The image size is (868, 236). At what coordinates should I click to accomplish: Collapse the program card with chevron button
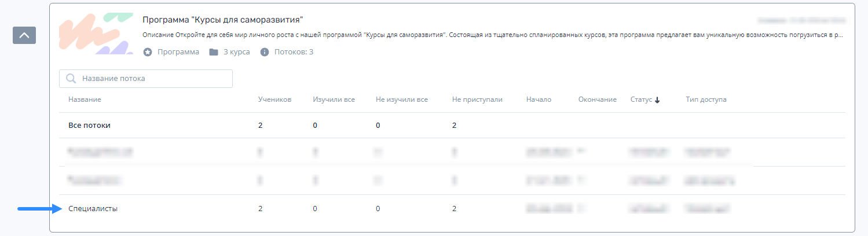[x=24, y=35]
